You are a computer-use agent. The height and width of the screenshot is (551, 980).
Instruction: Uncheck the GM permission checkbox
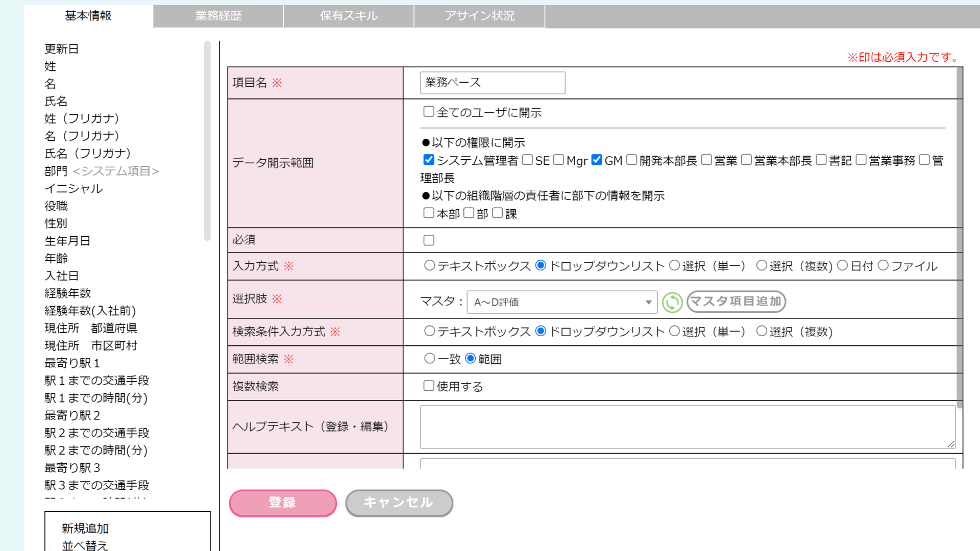[x=597, y=160]
